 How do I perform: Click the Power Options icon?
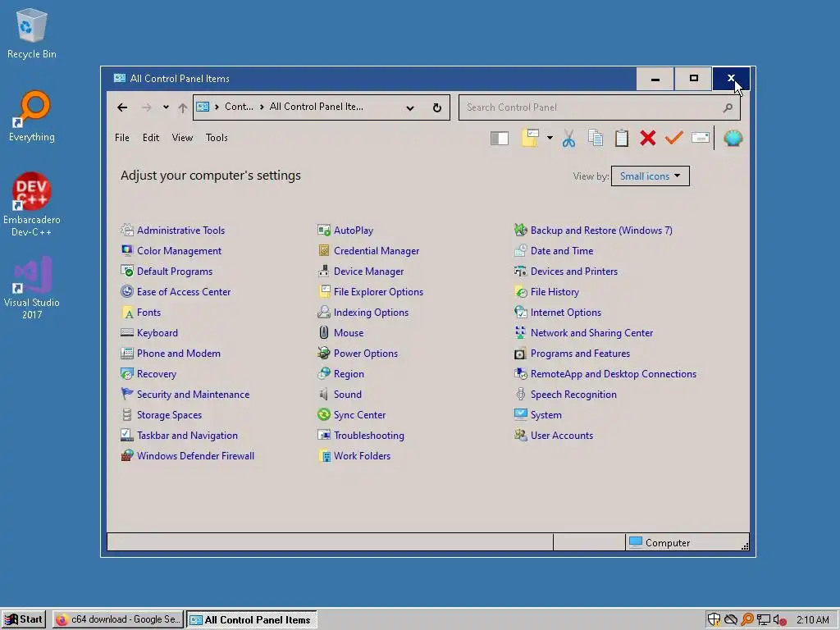click(323, 353)
